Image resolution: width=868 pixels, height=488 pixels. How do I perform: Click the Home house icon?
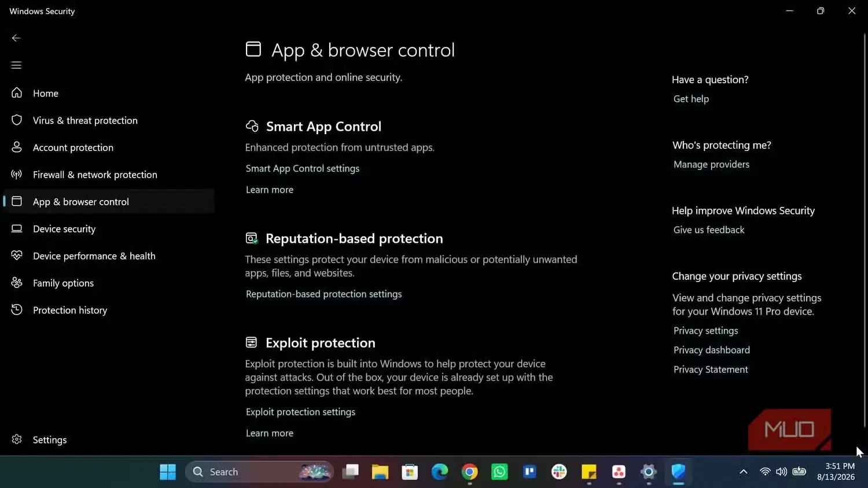pos(17,93)
